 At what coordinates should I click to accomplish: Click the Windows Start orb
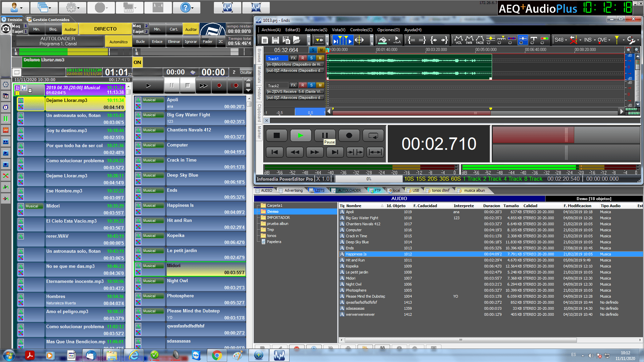[9, 355]
